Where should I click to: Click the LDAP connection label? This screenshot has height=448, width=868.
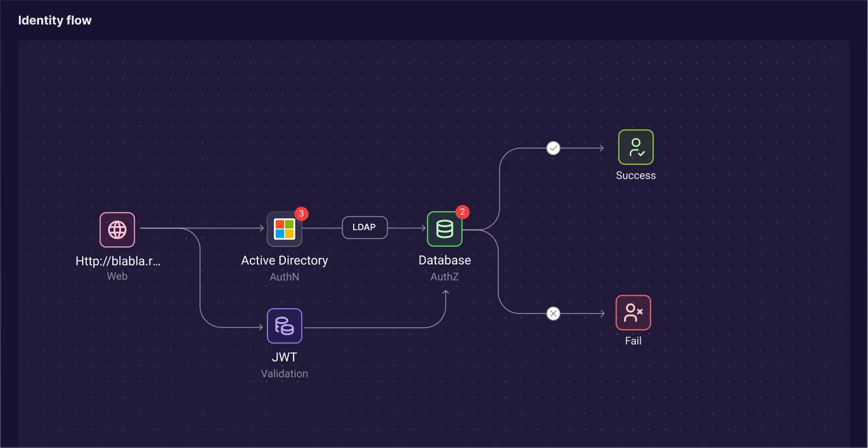pos(364,228)
